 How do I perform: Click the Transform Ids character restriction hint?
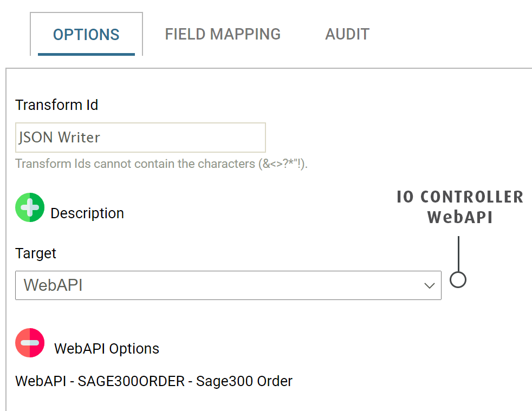pyautogui.click(x=161, y=164)
